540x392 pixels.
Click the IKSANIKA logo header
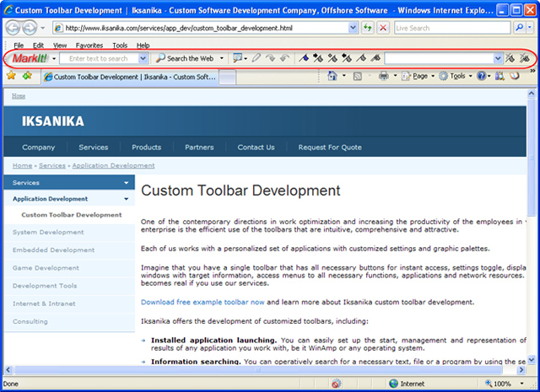[x=52, y=121]
